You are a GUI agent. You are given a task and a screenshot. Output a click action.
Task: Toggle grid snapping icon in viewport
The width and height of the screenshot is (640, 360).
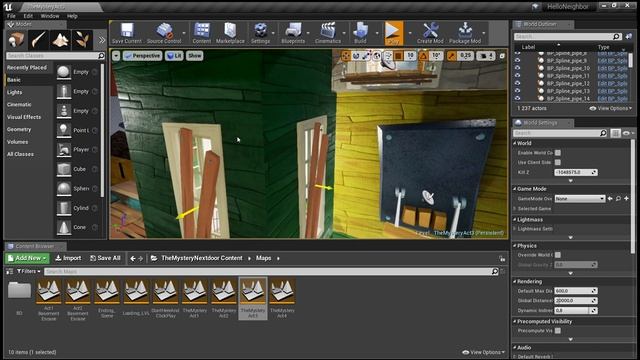point(399,56)
